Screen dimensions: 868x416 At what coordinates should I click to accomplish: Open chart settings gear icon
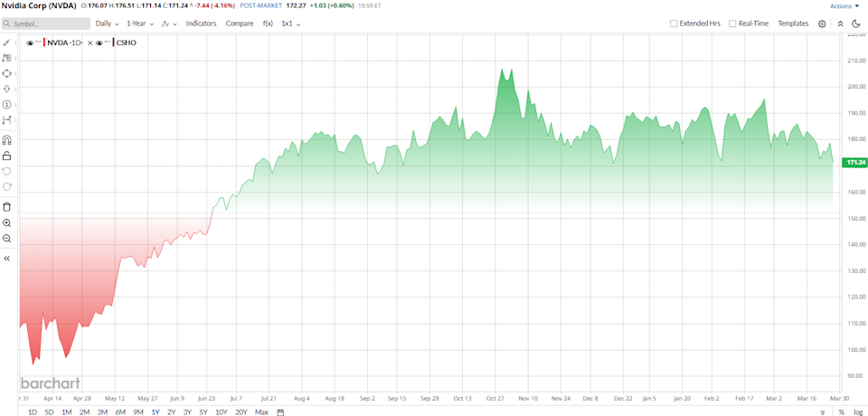[822, 24]
